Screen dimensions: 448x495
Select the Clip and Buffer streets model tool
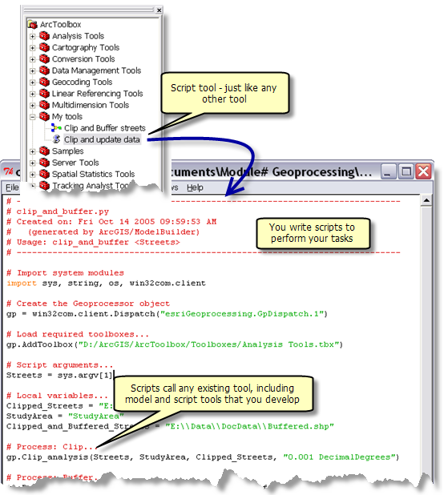104,128
